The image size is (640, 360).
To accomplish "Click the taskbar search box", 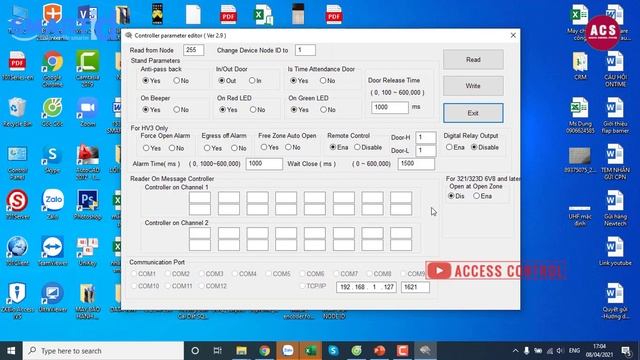I will click(x=103, y=351).
